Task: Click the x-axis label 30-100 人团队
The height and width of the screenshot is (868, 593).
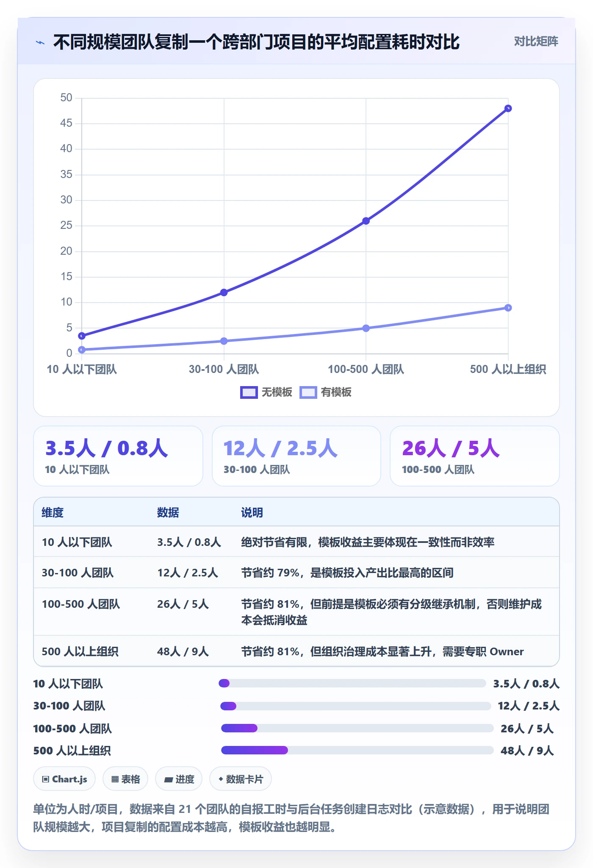Action: pos(224,369)
